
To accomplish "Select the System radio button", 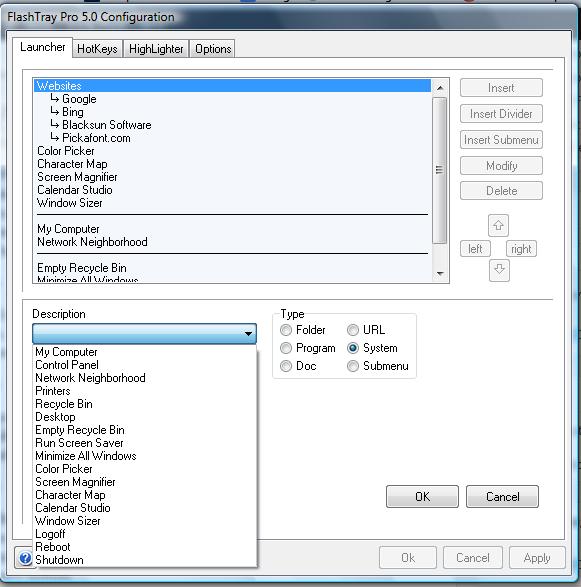I will pos(353,348).
